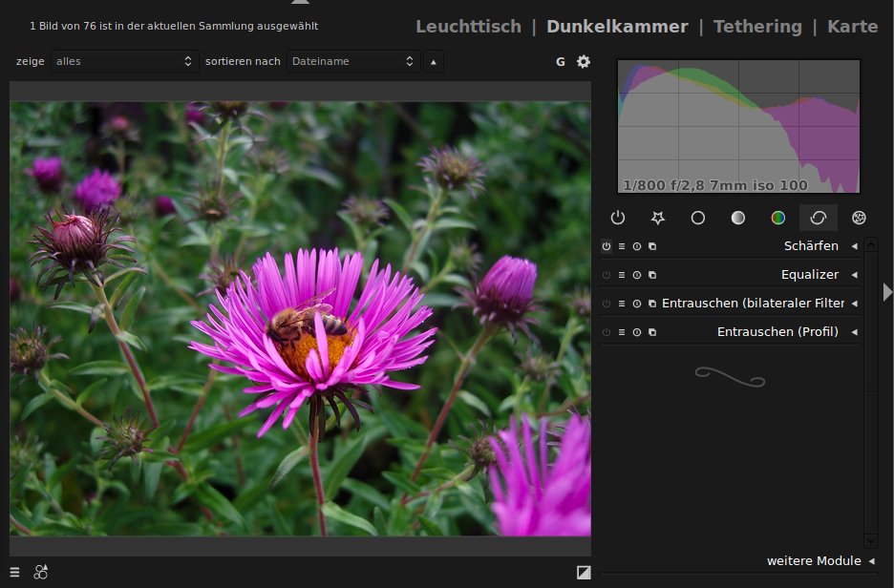Open multi-instance menu for Entrauschen (bilateraler Filter)

(652, 304)
